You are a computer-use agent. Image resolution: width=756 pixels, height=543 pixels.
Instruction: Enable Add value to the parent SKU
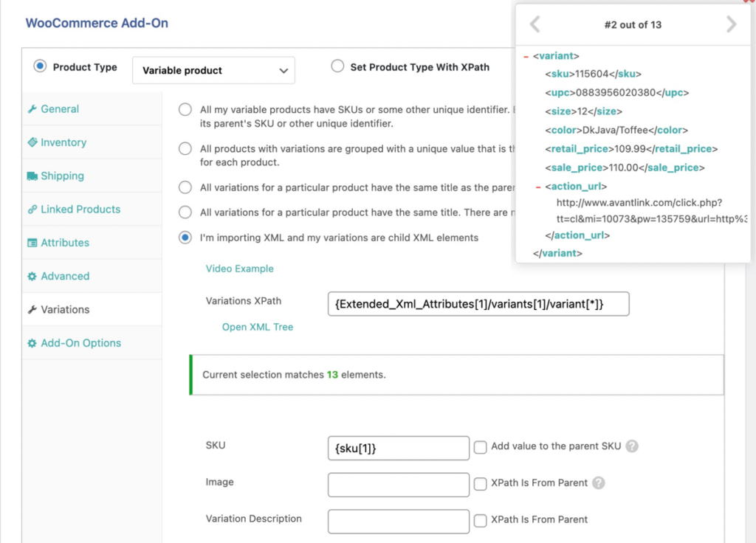[x=480, y=446]
